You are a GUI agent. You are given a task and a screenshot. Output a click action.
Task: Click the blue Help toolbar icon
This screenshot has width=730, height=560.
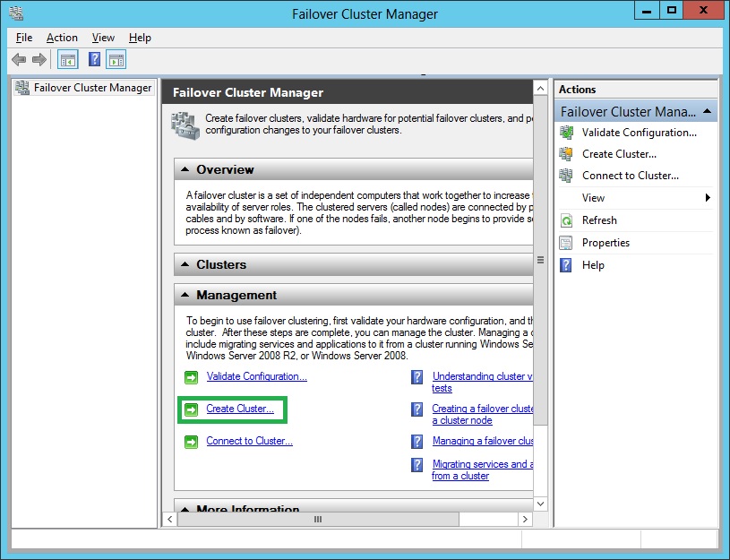pyautogui.click(x=94, y=60)
